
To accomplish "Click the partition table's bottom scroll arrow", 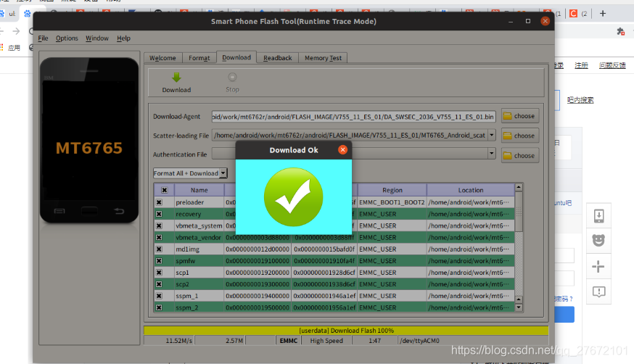I will pos(519,307).
